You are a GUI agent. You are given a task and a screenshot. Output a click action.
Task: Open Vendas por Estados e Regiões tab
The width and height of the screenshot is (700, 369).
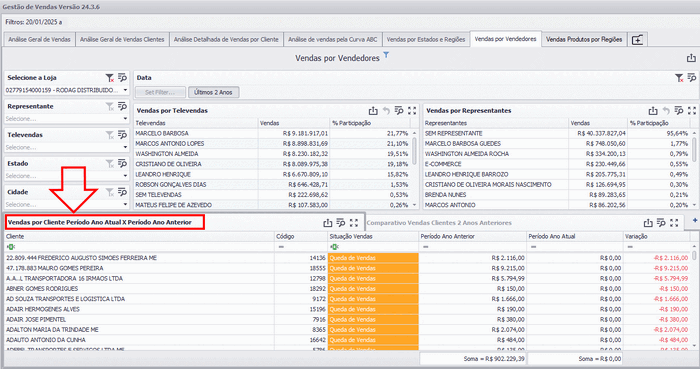(426, 40)
